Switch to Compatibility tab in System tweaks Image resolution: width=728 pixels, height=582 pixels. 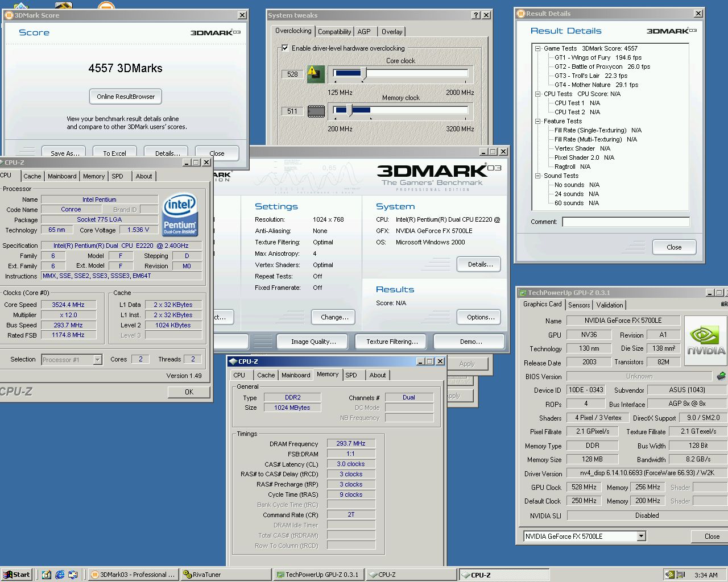(334, 32)
